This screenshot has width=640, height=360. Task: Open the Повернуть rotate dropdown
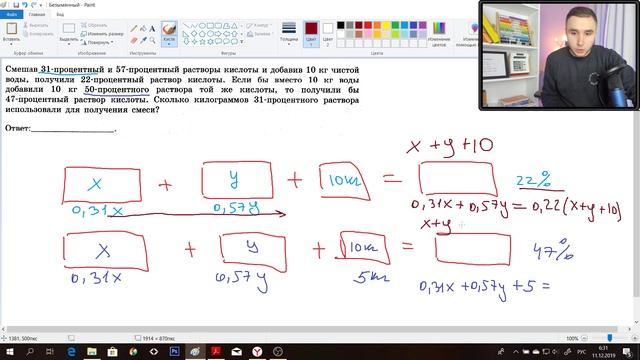[x=97, y=42]
